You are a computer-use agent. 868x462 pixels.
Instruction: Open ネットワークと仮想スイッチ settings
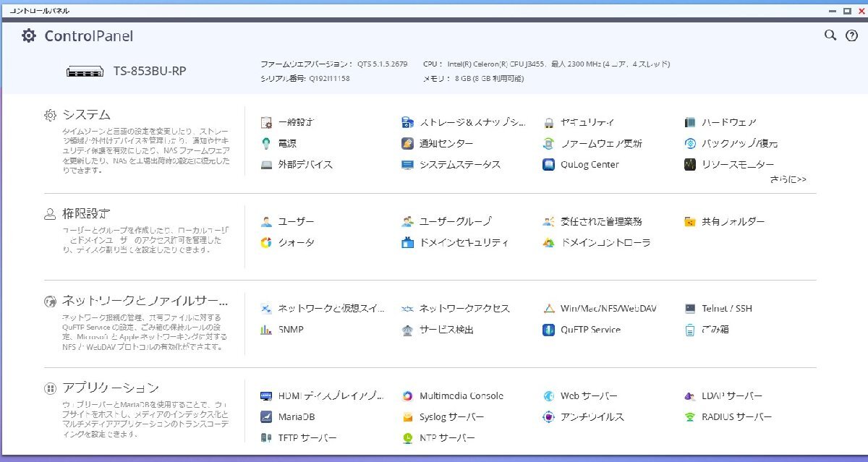[x=323, y=308]
